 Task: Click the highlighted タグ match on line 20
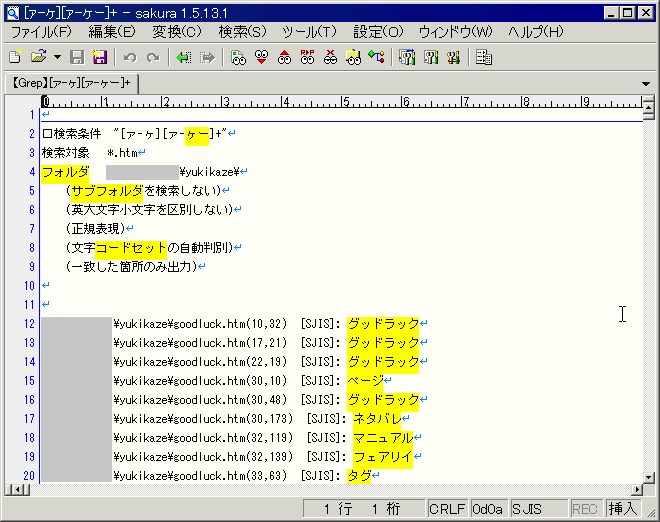click(x=359, y=476)
